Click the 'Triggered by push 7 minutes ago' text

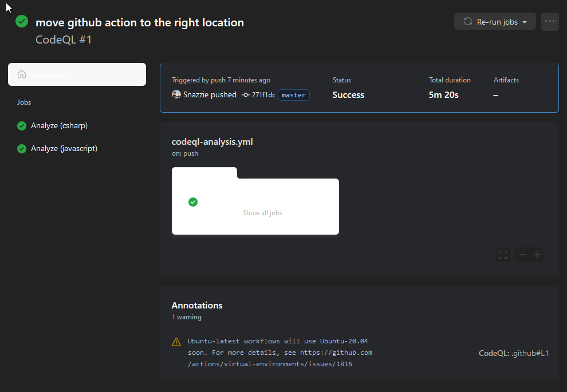[221, 80]
